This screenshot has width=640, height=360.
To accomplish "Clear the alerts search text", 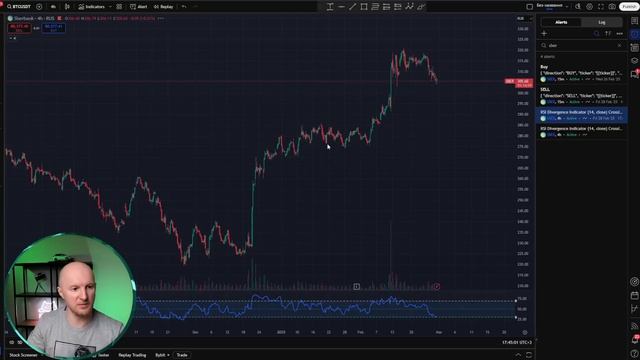I will click(x=619, y=45).
